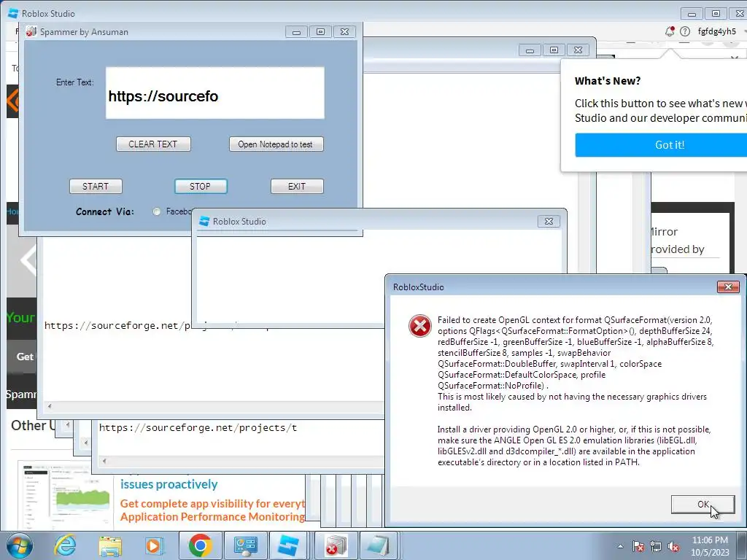Screen dimensions: 747x560
Task: Click the Spammer by Ansuman window icon
Action: pyautogui.click(x=31, y=31)
